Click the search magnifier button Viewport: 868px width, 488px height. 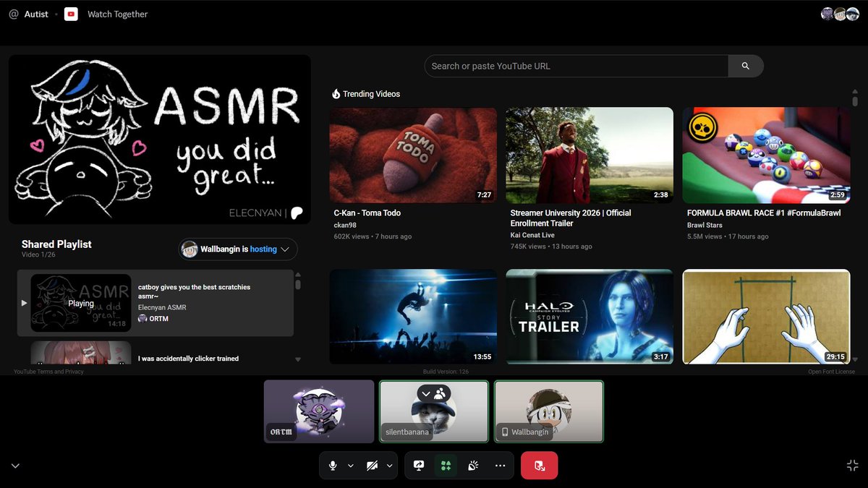[746, 66]
